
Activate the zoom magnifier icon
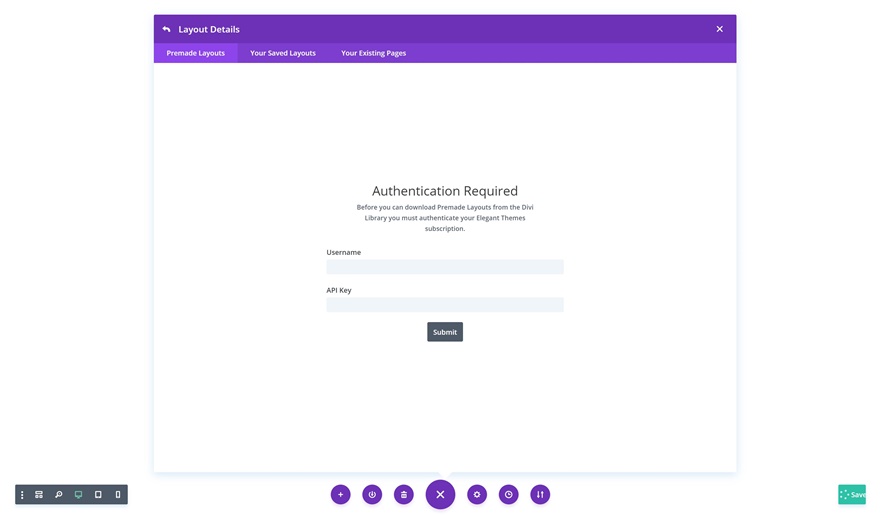[59, 495]
